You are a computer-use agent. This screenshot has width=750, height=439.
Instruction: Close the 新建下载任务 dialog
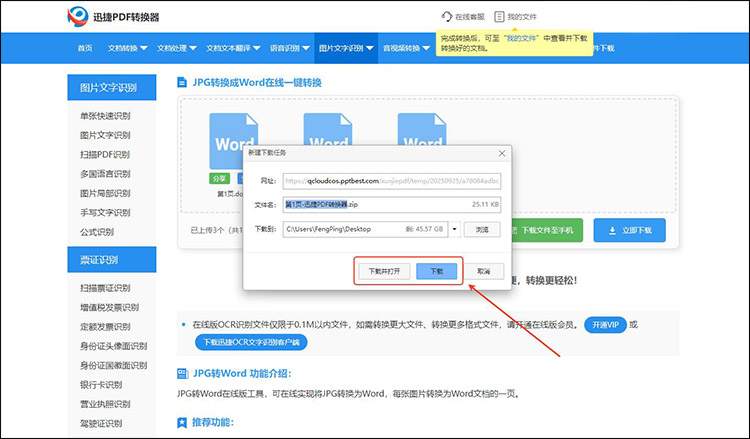pos(502,153)
